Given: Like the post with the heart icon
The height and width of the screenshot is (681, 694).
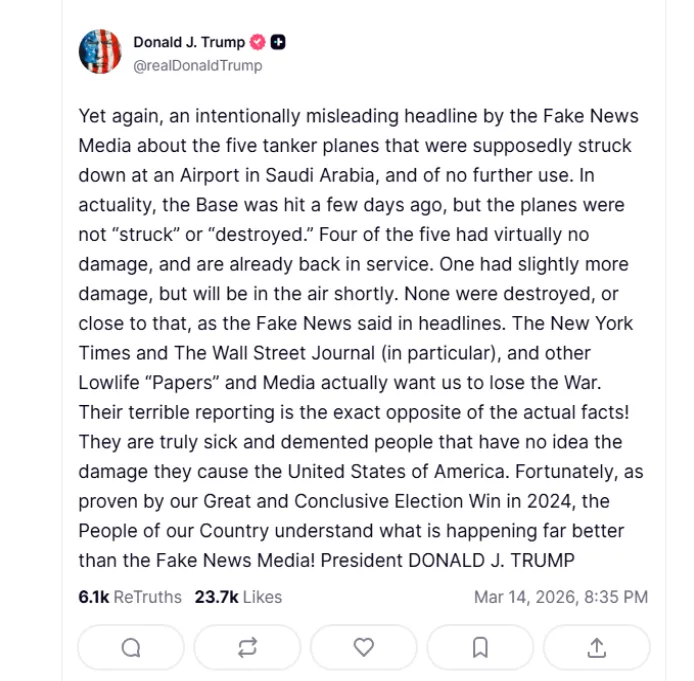Looking at the screenshot, I should point(364,648).
